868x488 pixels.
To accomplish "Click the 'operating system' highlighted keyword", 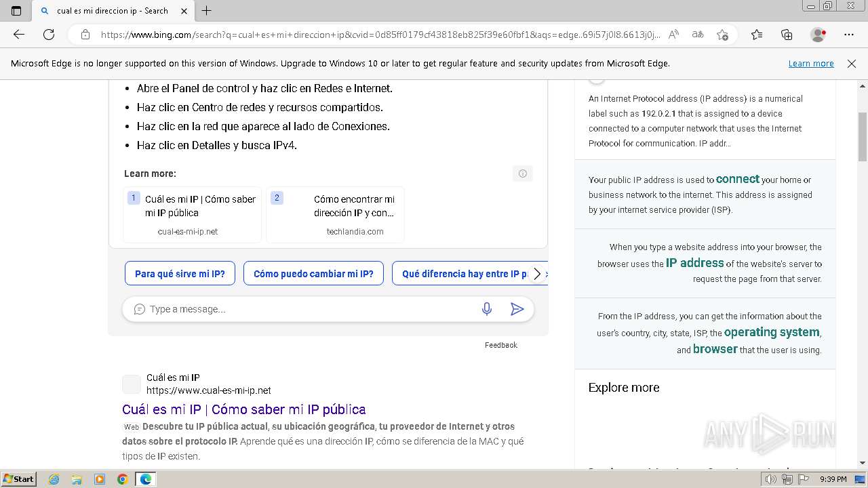I will tap(772, 332).
